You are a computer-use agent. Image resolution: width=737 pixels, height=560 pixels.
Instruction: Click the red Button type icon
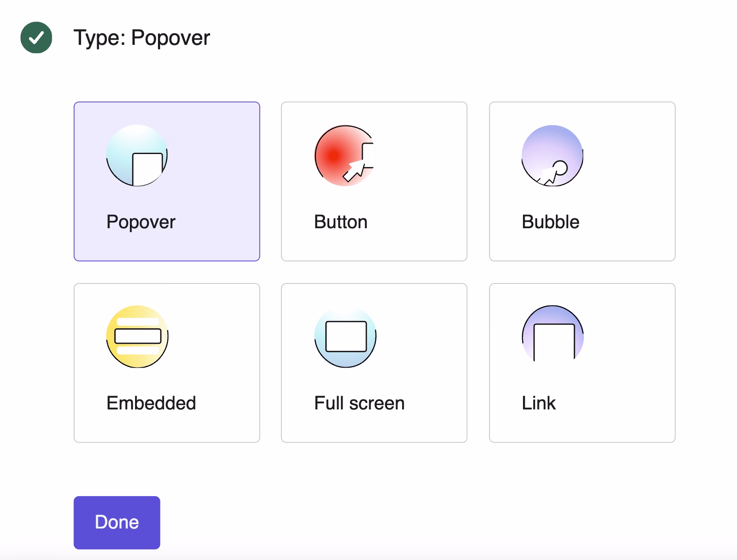[345, 156]
